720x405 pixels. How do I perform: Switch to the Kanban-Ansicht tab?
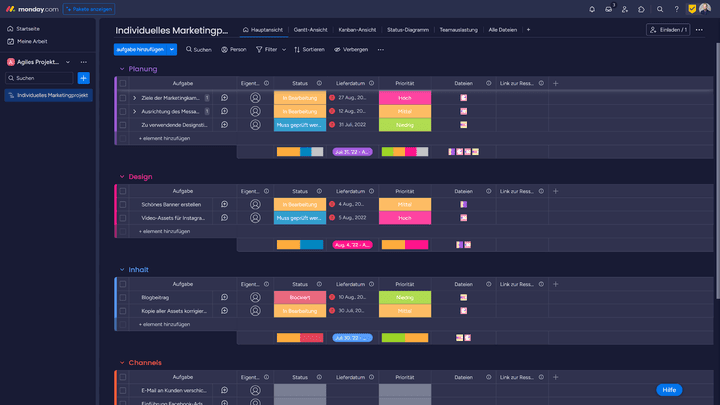(x=358, y=30)
